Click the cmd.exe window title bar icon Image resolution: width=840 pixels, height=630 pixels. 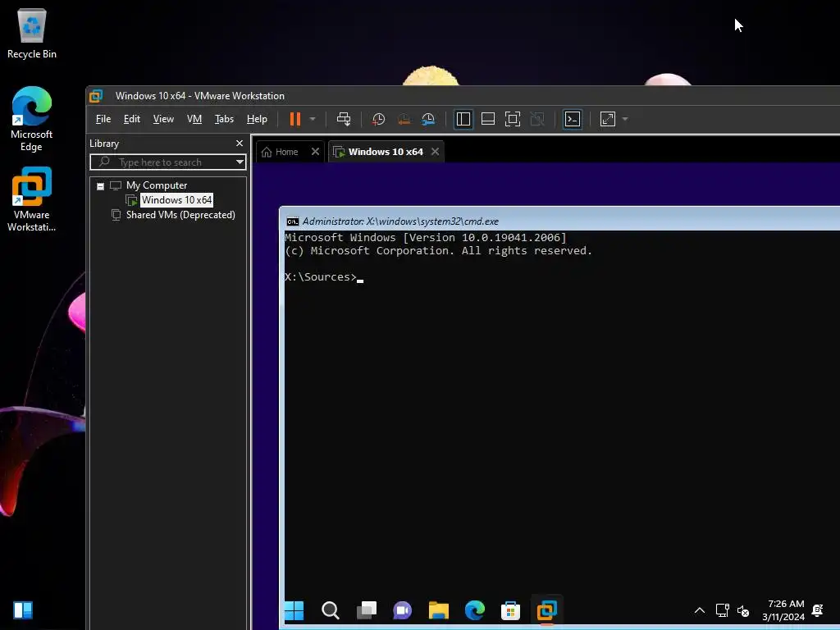pos(293,221)
